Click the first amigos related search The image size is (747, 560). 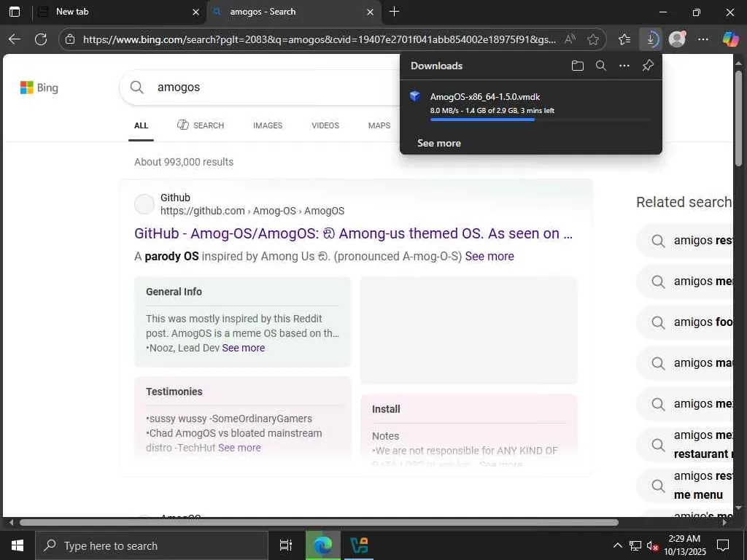[686, 241]
